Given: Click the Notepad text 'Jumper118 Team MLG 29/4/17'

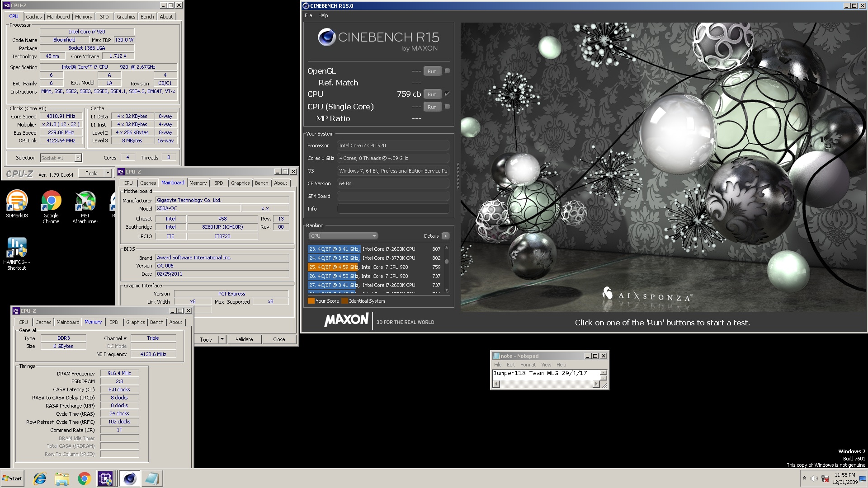Looking at the screenshot, I should (540, 373).
